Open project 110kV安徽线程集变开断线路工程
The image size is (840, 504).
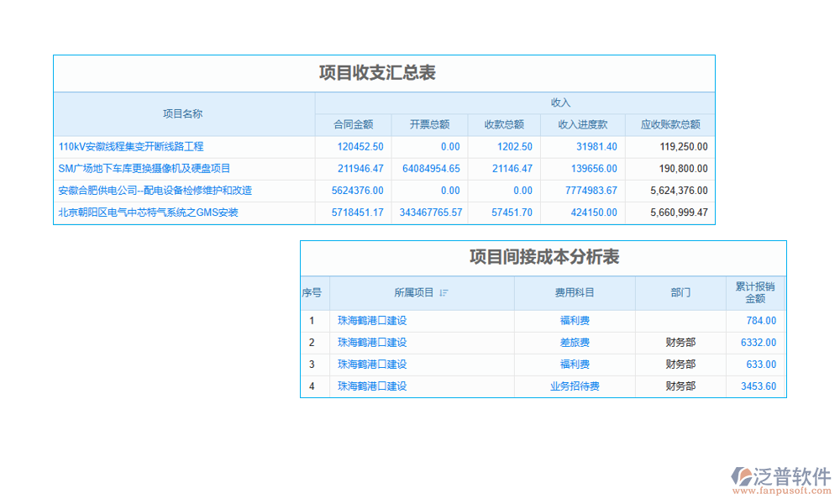pos(132,146)
